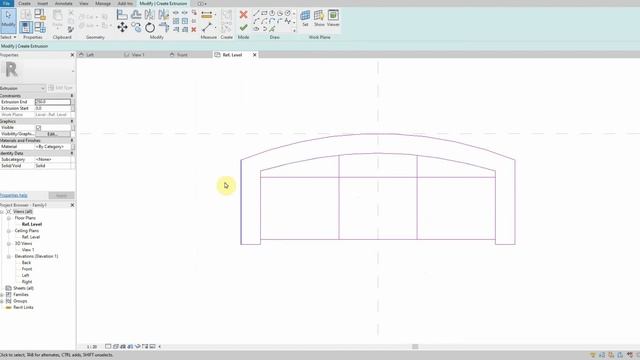Collapse the Identity Data section
Image resolution: width=640 pixels, height=360 pixels.
click(x=72, y=153)
